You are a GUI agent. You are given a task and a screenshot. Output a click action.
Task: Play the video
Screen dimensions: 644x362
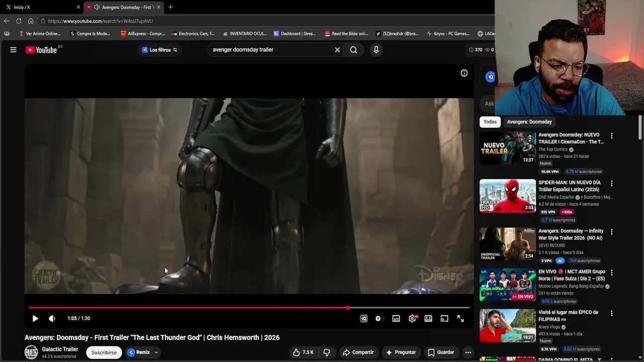point(35,318)
